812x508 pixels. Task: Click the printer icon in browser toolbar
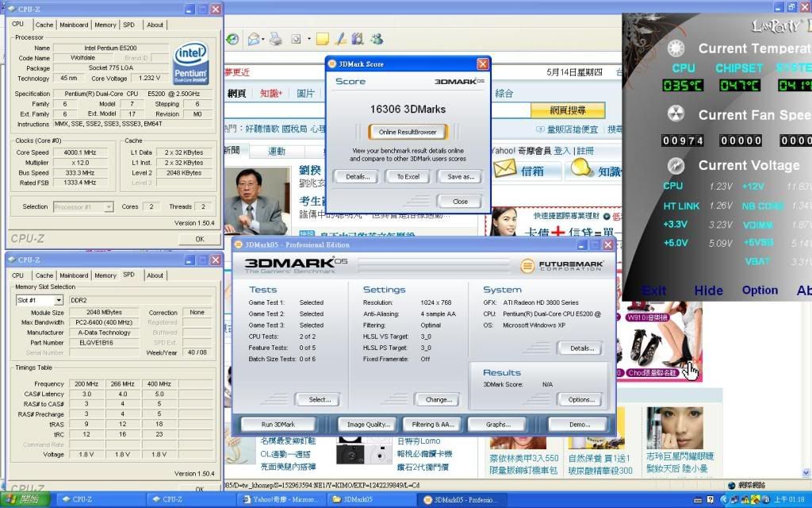pyautogui.click(x=275, y=39)
